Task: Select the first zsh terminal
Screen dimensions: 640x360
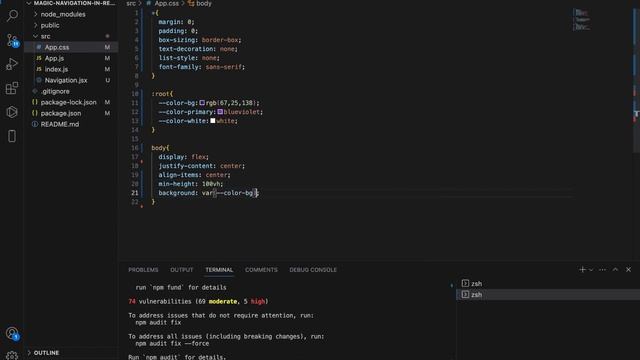Action: pos(548,283)
